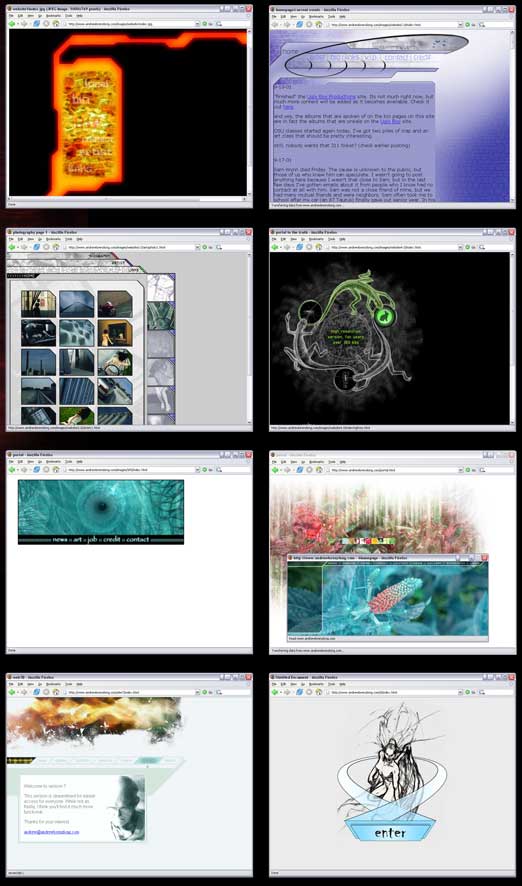Click Home icon in the purple current events window

(319, 25)
